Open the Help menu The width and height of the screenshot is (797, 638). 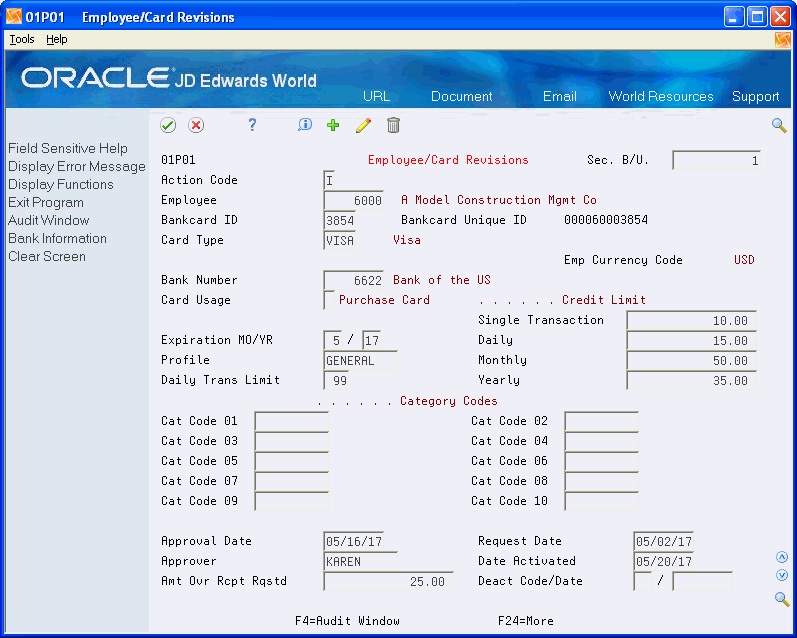[x=56, y=39]
